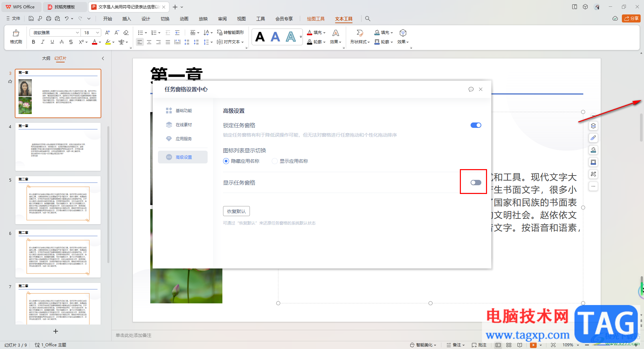
Task: Click the Comments (批注) status bar button
Action: point(479,345)
